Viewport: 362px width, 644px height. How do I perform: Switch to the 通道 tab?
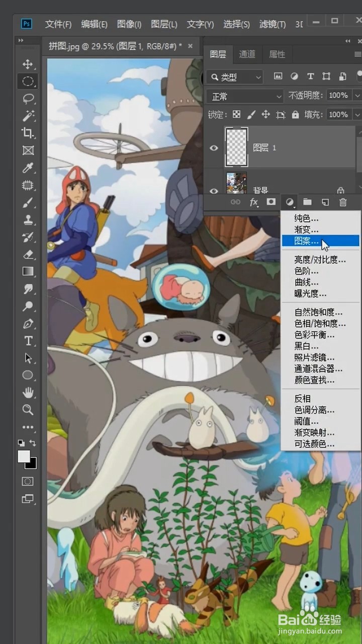tap(247, 54)
